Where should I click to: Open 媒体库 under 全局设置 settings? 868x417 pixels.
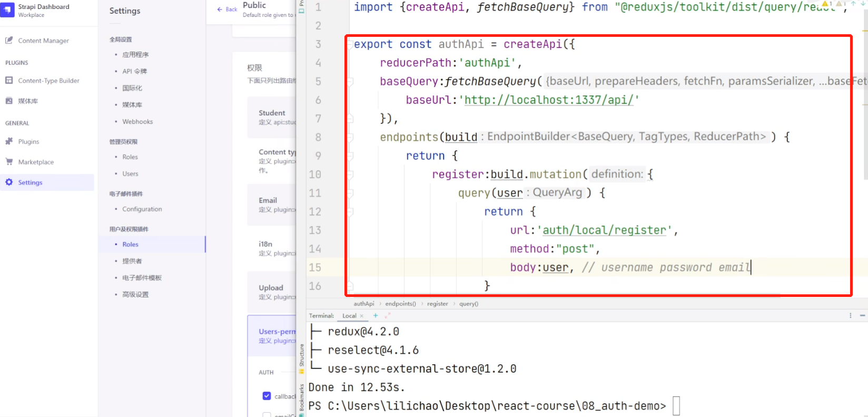click(132, 105)
